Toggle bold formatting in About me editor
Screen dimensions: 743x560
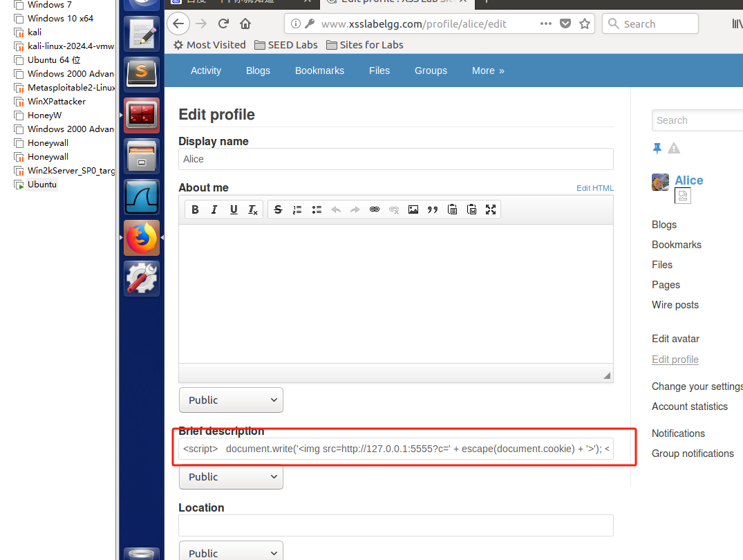pos(195,209)
